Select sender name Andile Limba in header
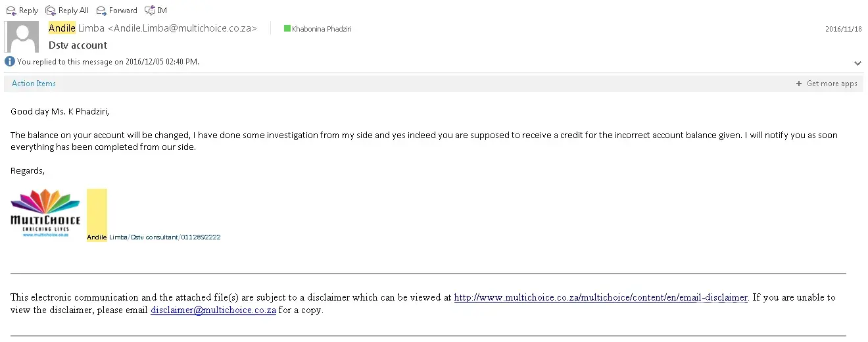The height and width of the screenshot is (342, 868). click(76, 28)
